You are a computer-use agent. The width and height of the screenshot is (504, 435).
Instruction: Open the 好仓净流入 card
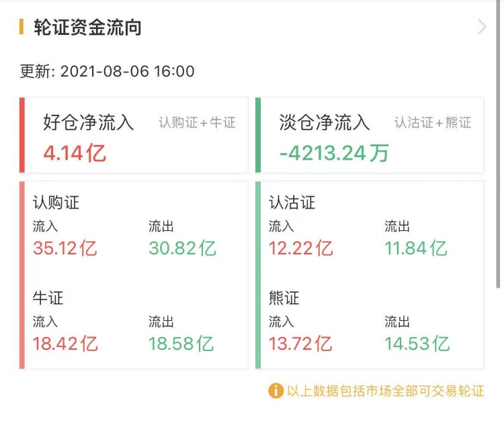[x=134, y=135]
